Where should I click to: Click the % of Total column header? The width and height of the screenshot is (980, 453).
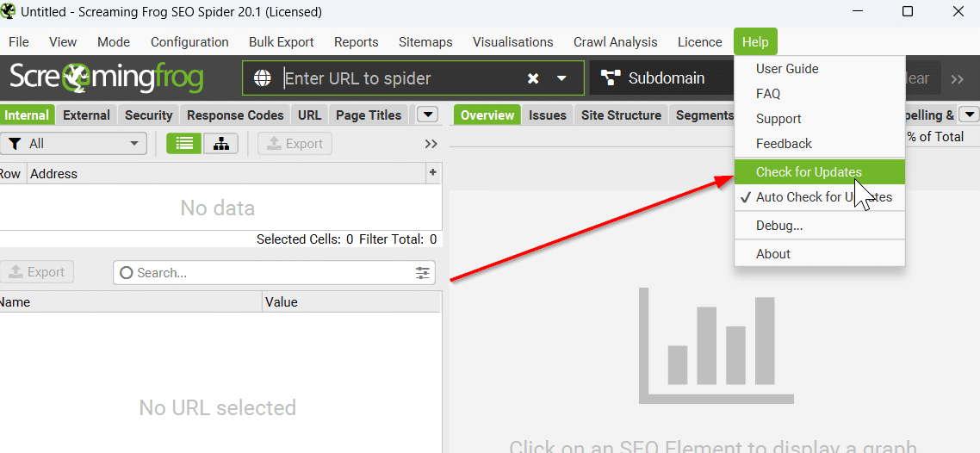point(935,137)
